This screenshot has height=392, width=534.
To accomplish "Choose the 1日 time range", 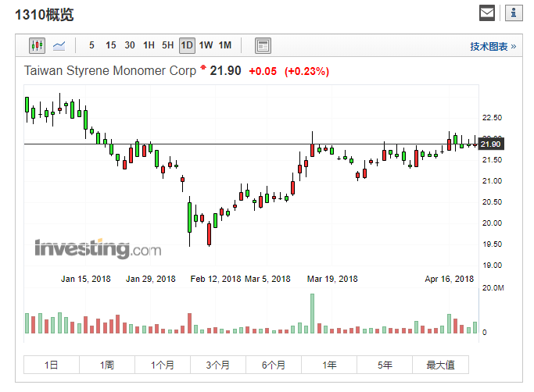I will [52, 365].
